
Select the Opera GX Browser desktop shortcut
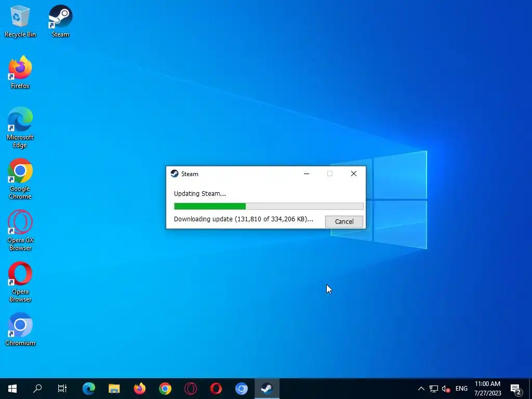tap(20, 231)
